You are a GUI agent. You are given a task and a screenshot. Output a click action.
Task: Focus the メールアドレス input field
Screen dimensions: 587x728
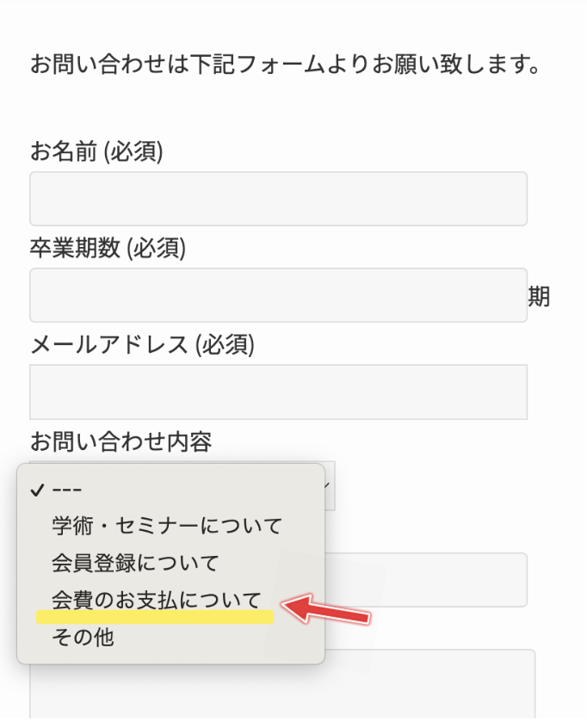coord(278,392)
